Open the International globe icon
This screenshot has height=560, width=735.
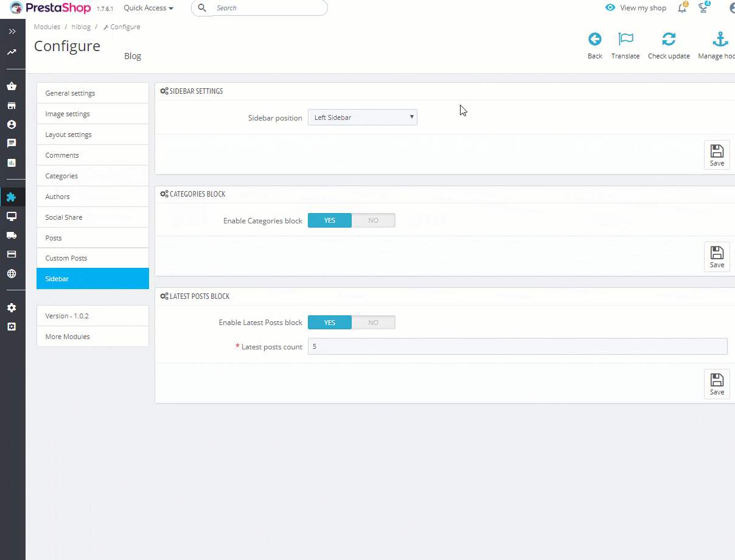[12, 274]
